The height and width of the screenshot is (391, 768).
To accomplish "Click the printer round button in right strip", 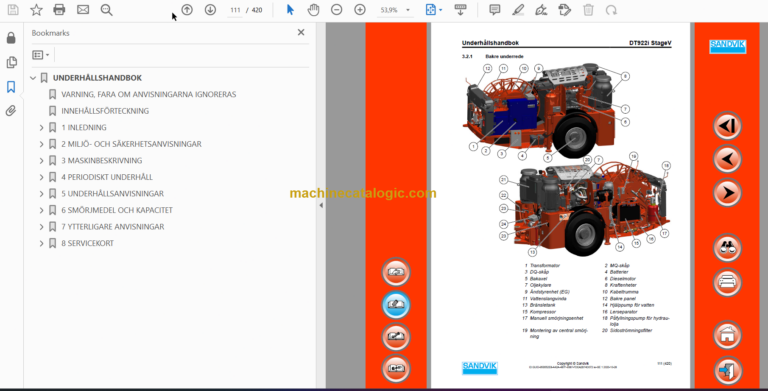I will pyautogui.click(x=727, y=282).
